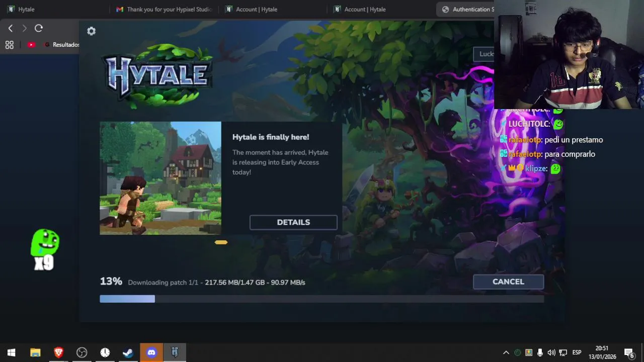Click the green circular tray icon
Viewport: 644px width, 362px height.
(x=517, y=353)
